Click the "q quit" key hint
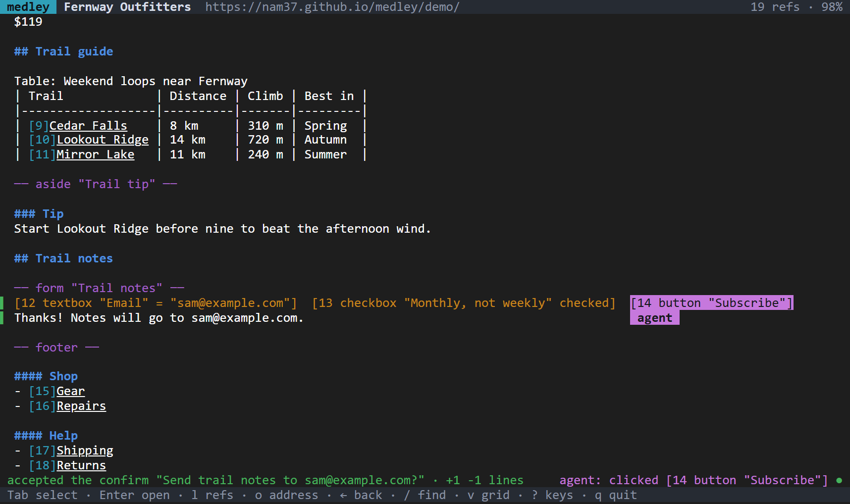The image size is (850, 504). (x=616, y=495)
